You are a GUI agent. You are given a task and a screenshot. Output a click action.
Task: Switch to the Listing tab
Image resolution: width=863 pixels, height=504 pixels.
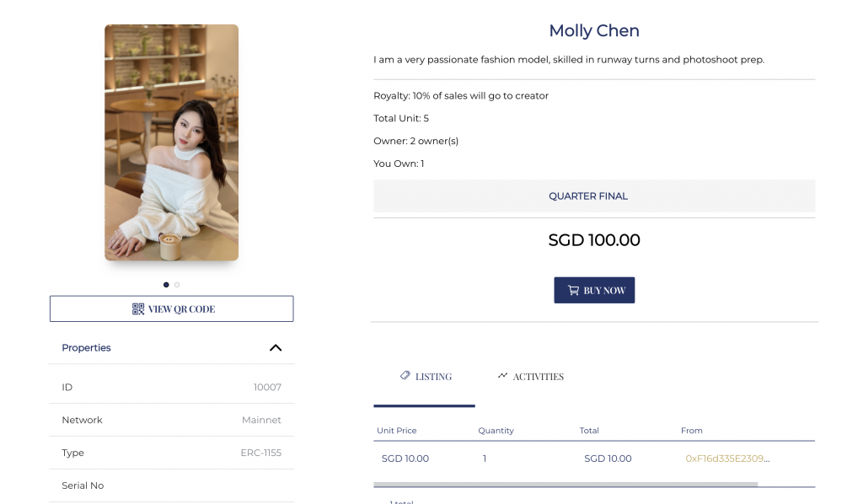[425, 378]
